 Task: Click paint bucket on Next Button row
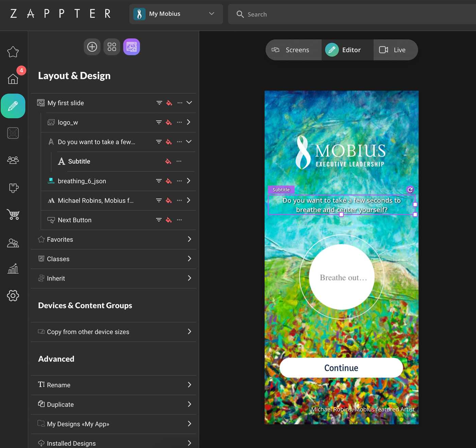click(169, 220)
